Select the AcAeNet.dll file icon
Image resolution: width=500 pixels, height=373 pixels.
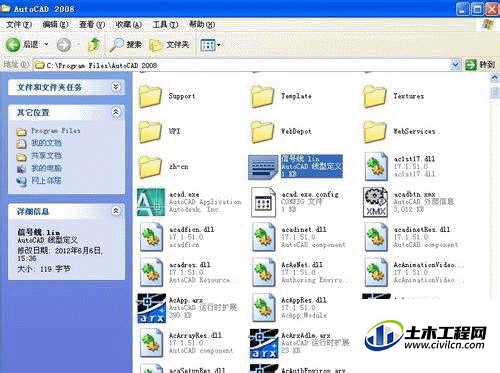click(264, 272)
